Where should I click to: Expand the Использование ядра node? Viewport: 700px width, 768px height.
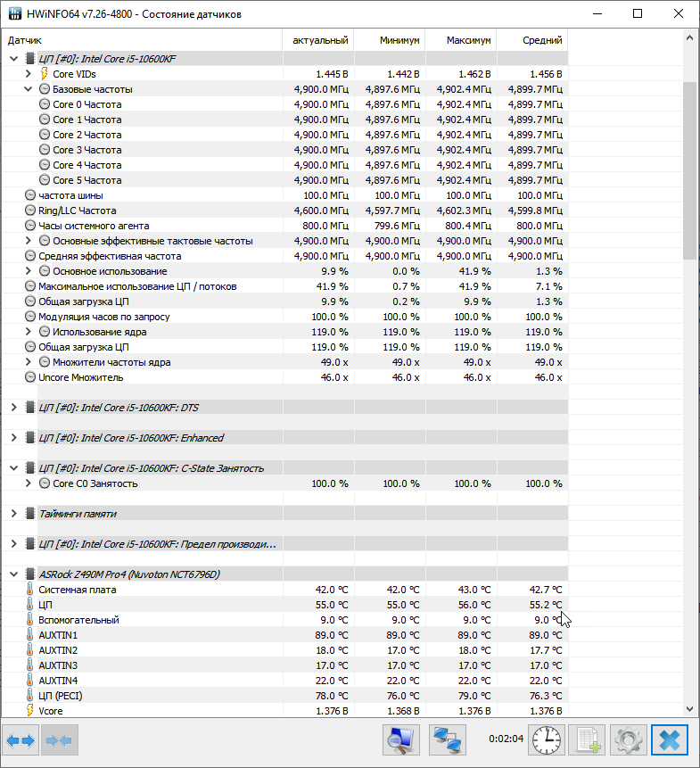click(28, 332)
